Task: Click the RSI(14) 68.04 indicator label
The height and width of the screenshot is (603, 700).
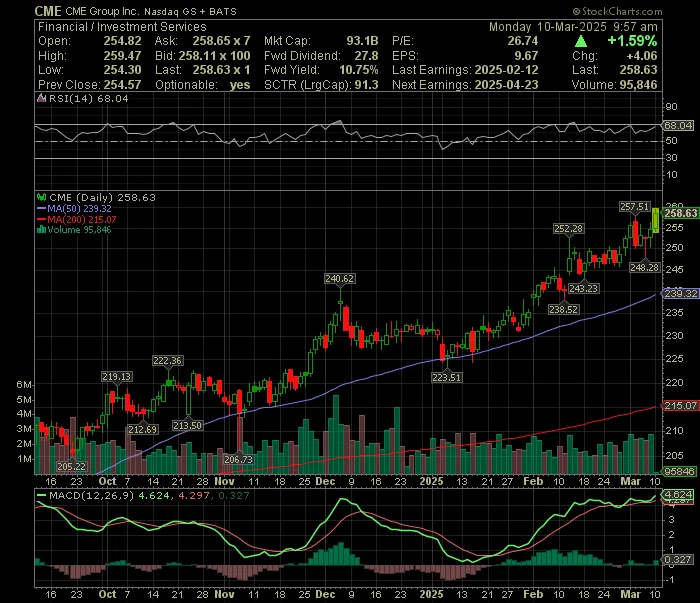Action: (88, 99)
